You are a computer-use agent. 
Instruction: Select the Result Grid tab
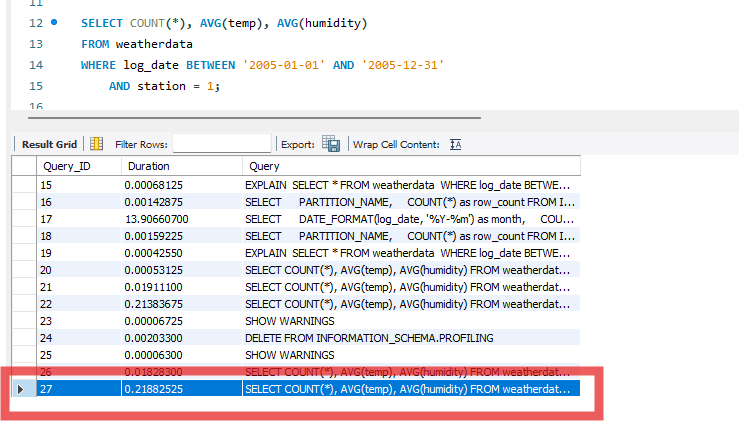(x=49, y=144)
